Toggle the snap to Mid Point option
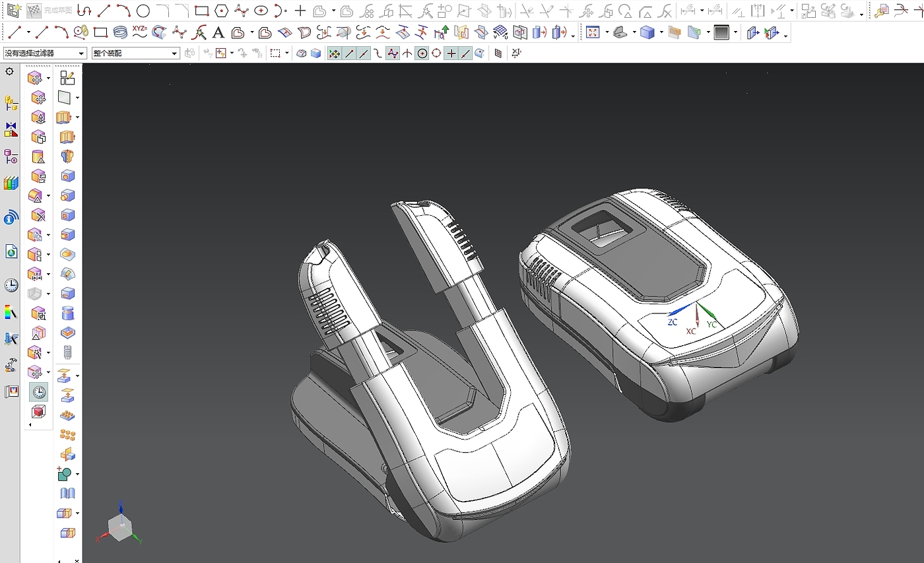This screenshot has height=563, width=924. tap(364, 53)
